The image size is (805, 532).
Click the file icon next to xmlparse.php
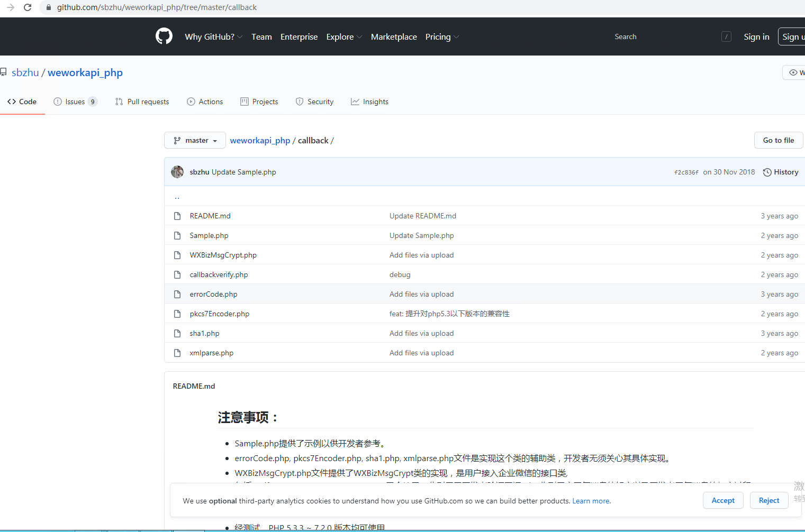click(177, 353)
